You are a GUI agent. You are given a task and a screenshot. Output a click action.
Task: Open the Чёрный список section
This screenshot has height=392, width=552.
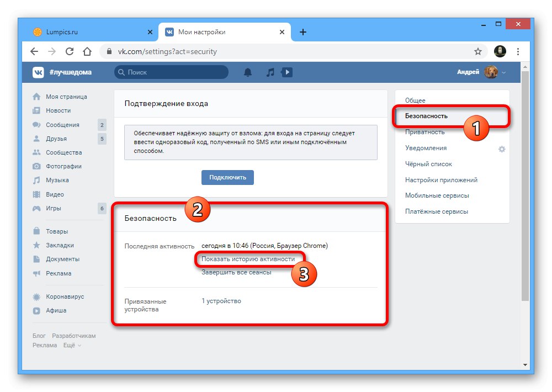tap(428, 164)
